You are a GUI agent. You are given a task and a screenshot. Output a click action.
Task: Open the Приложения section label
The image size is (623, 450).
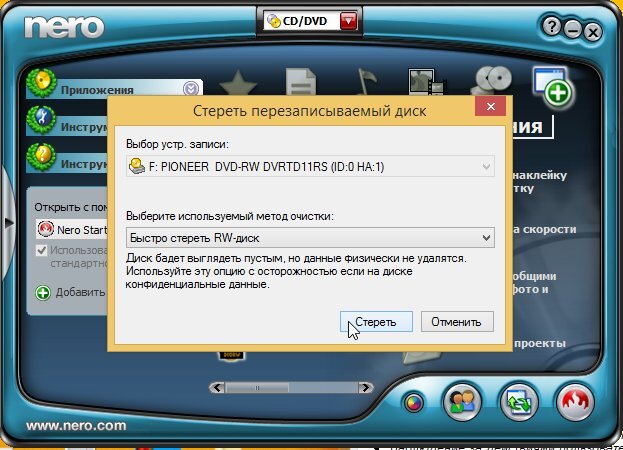(97, 90)
